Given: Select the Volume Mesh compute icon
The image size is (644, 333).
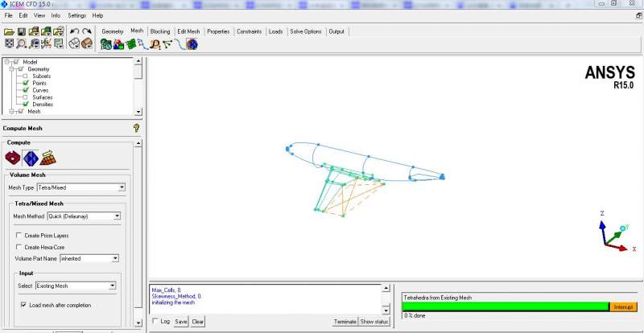Looking at the screenshot, I should point(31,158).
